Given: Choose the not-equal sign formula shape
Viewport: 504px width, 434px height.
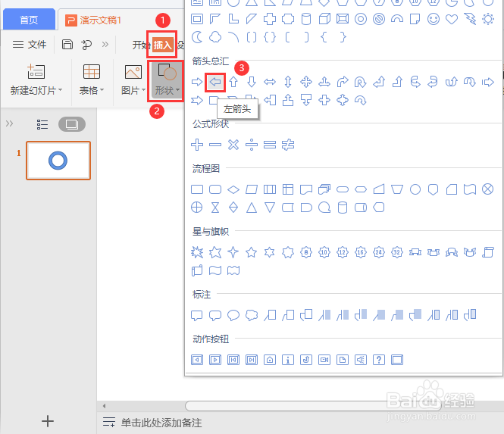Looking at the screenshot, I should tap(288, 145).
